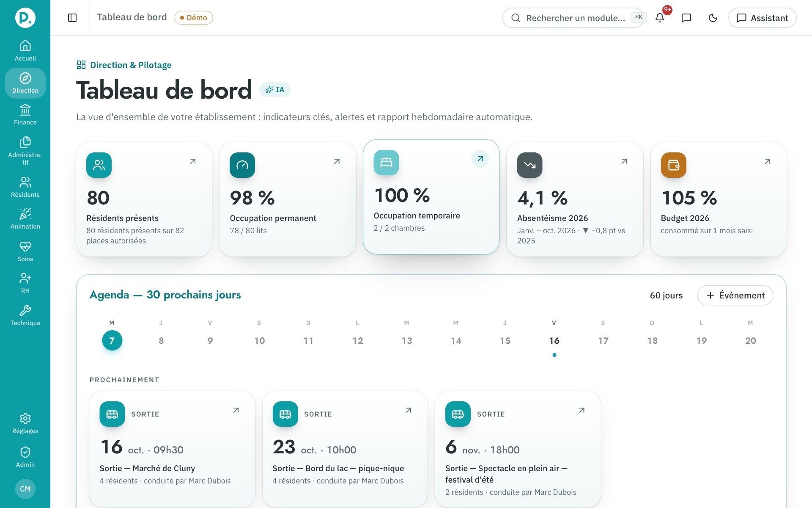Click the bus icon on 23 oct. card
The height and width of the screenshot is (508, 812).
pos(285,414)
